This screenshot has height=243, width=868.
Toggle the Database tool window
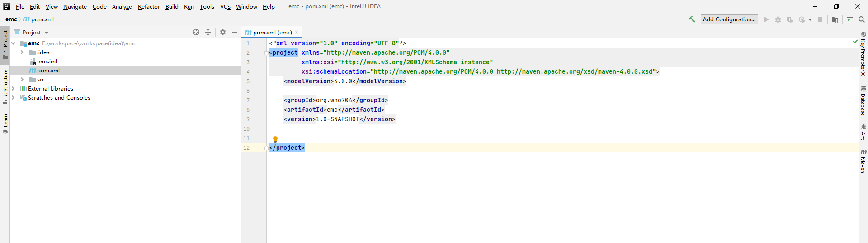point(863,101)
